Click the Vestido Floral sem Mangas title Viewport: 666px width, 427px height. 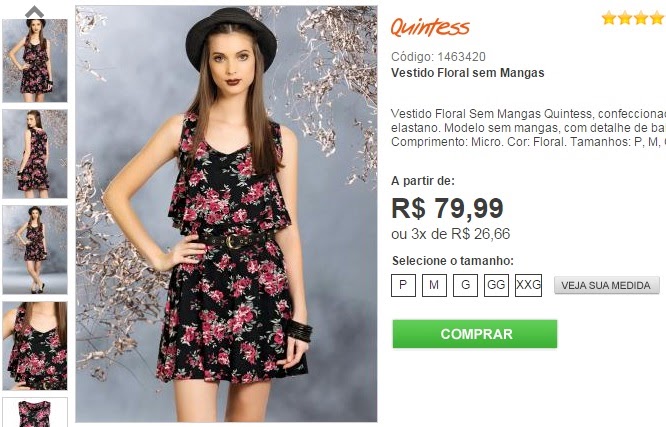(x=467, y=73)
